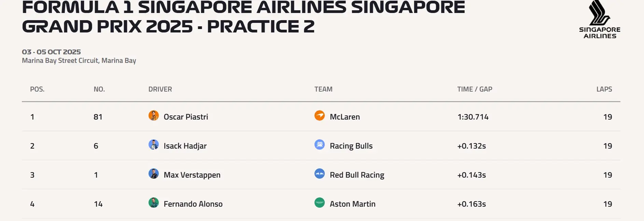Select the TIME / GAP column header
The width and height of the screenshot is (644, 221).
point(475,89)
